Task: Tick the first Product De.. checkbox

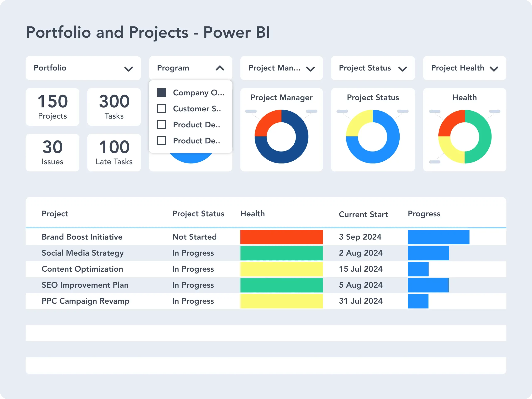Action: (161, 125)
